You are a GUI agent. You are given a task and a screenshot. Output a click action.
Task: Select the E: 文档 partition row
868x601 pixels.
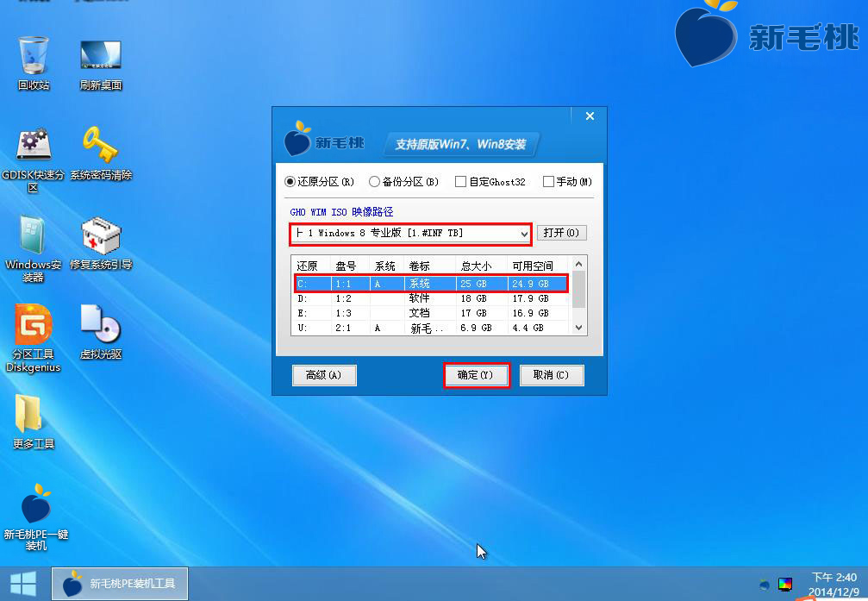coord(431,313)
